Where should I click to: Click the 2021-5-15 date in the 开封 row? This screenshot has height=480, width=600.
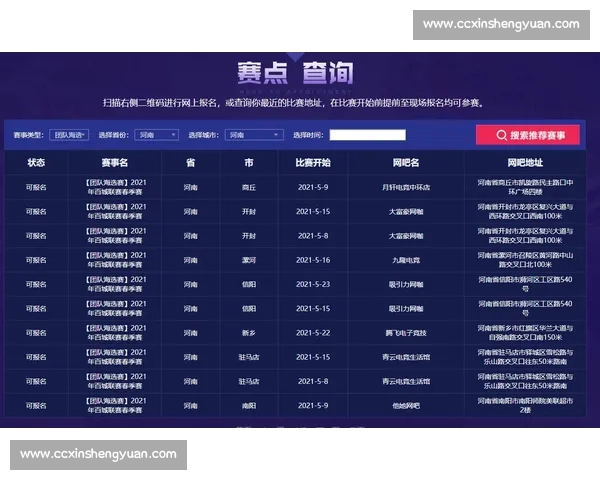coord(313,212)
